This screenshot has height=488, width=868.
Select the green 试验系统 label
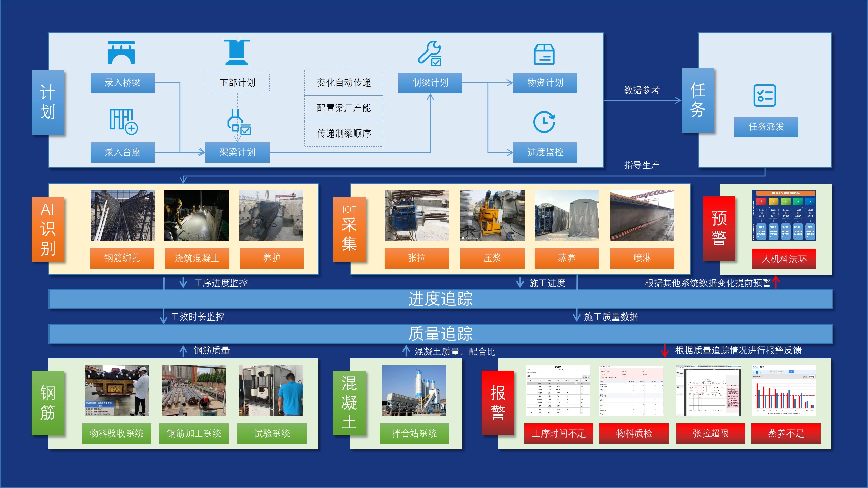[x=272, y=433]
